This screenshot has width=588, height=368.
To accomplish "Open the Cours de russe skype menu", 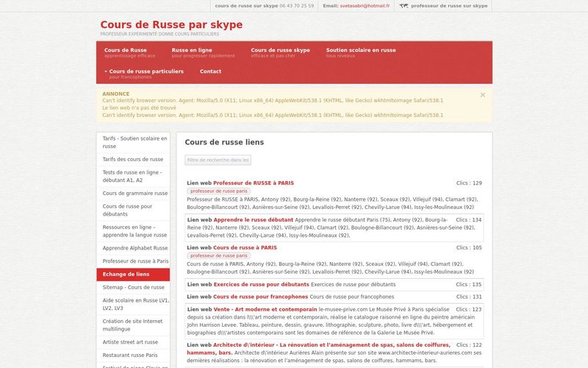I will coord(280,52).
